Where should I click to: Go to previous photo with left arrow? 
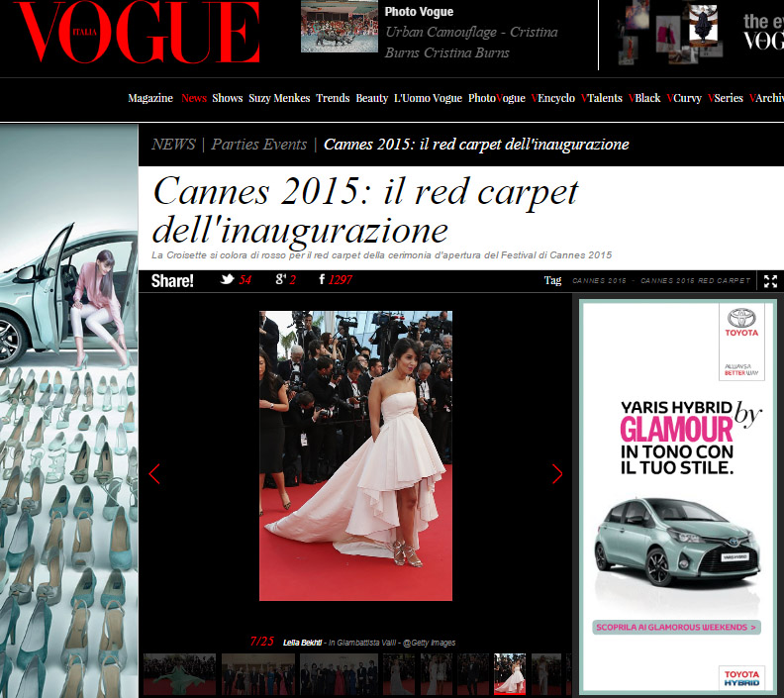point(154,474)
